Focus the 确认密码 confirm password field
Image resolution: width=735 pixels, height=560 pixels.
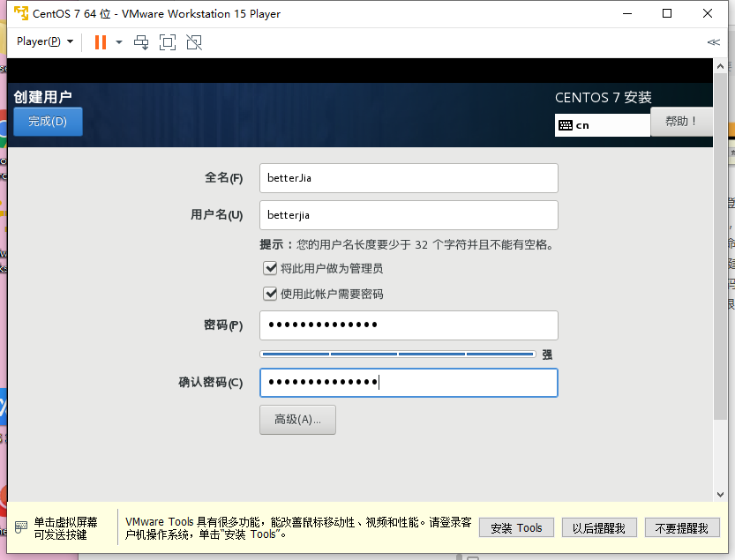coord(409,383)
